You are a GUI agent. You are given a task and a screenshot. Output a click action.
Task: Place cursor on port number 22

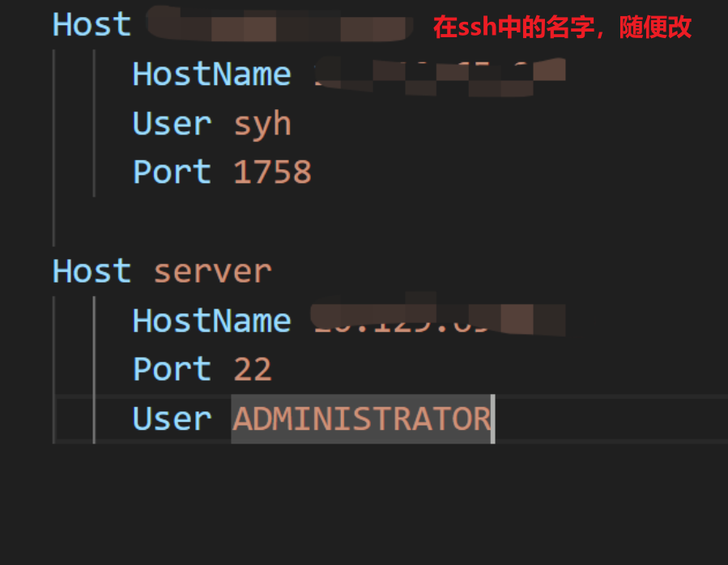point(253,370)
